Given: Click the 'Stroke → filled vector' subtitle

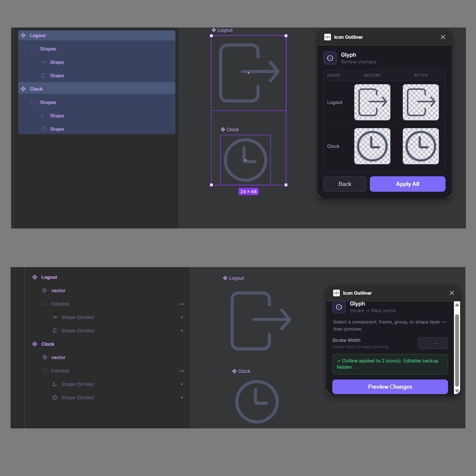Looking at the screenshot, I should coord(373,311).
